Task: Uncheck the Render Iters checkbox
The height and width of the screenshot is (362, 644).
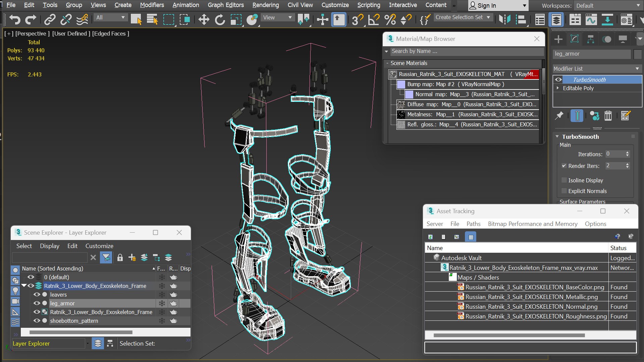Action: point(564,166)
